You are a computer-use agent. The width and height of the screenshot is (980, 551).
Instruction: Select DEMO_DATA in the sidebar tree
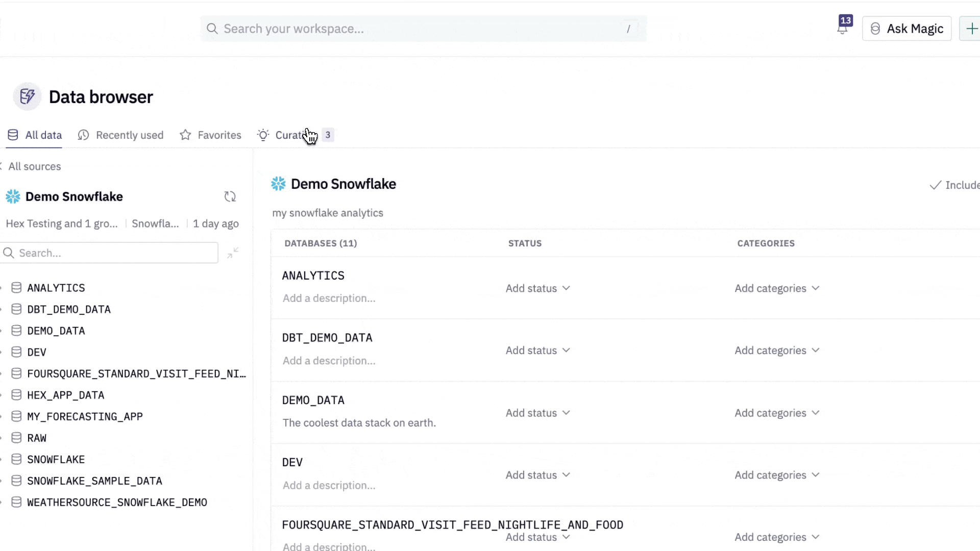pyautogui.click(x=56, y=331)
